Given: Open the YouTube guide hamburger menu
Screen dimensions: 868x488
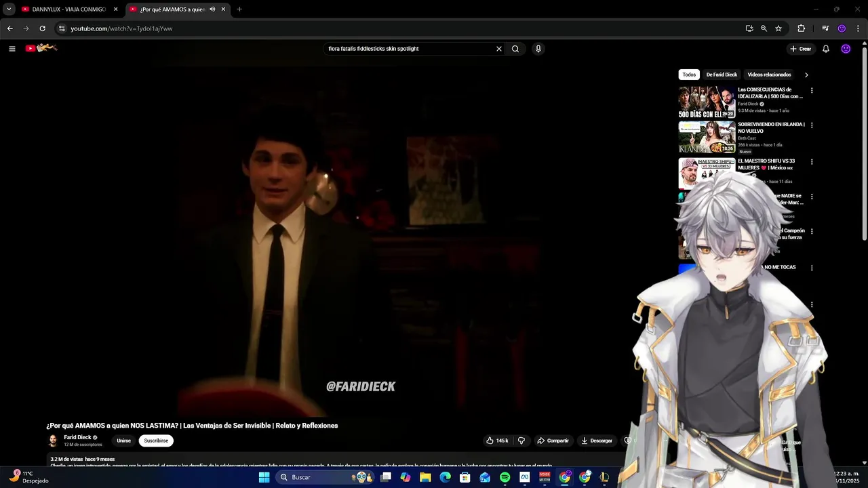Looking at the screenshot, I should (12, 49).
